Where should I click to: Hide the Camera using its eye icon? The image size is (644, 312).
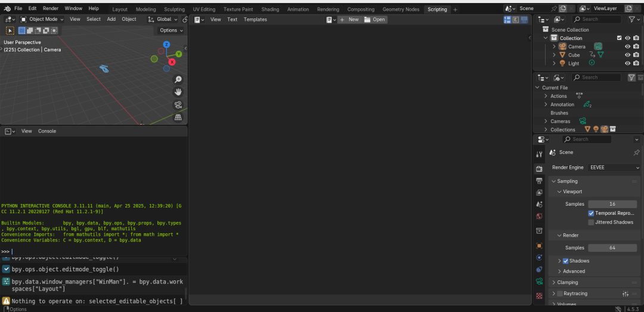pos(627,47)
